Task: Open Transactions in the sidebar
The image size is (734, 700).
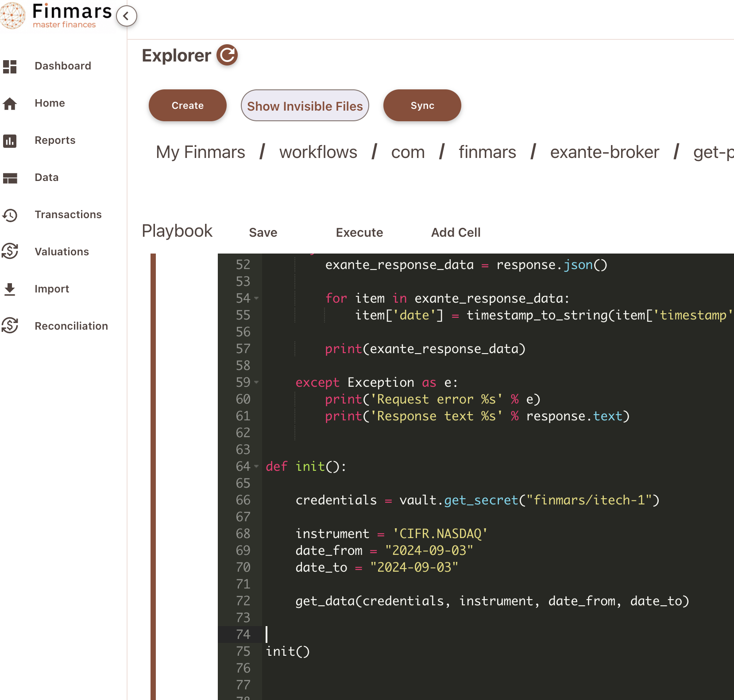Action: 68,215
